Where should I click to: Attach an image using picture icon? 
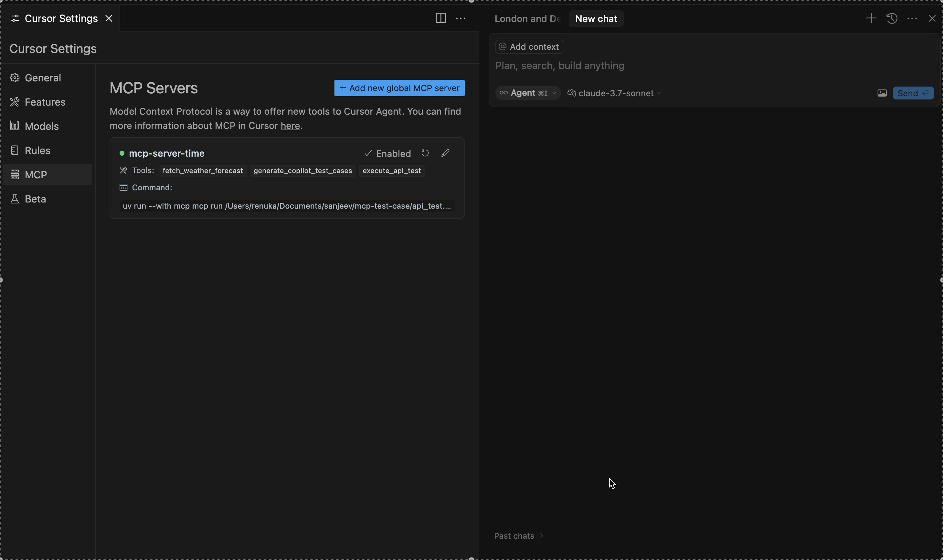pos(882,93)
